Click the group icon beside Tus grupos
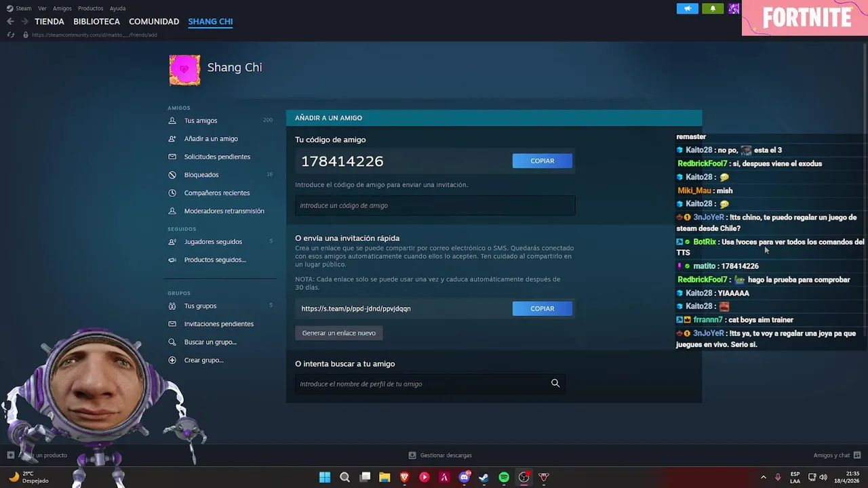The width and height of the screenshot is (868, 488). coord(172,306)
